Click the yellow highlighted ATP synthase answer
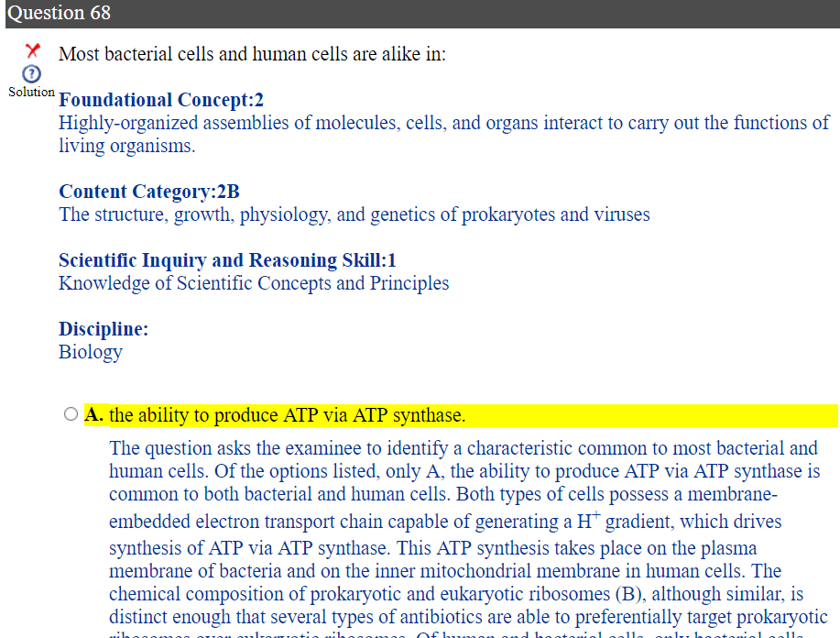840x638 pixels. pos(288,416)
